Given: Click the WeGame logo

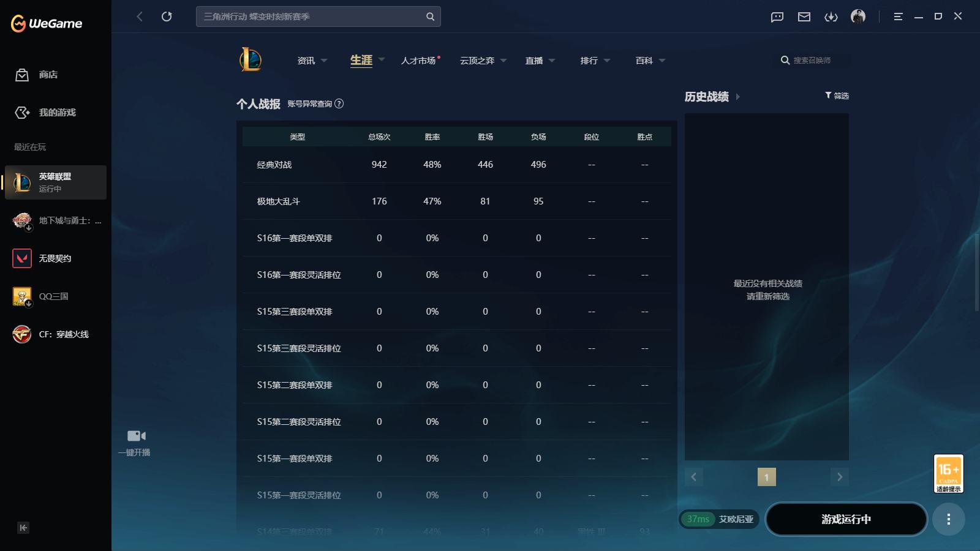Looking at the screenshot, I should point(47,23).
